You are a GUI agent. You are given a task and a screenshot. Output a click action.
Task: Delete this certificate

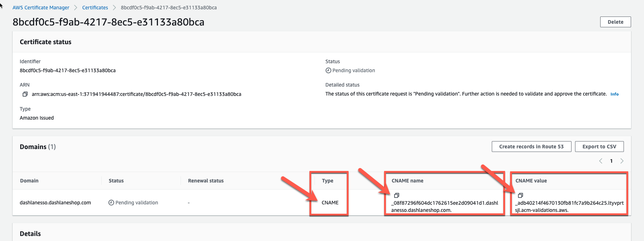coord(615,22)
